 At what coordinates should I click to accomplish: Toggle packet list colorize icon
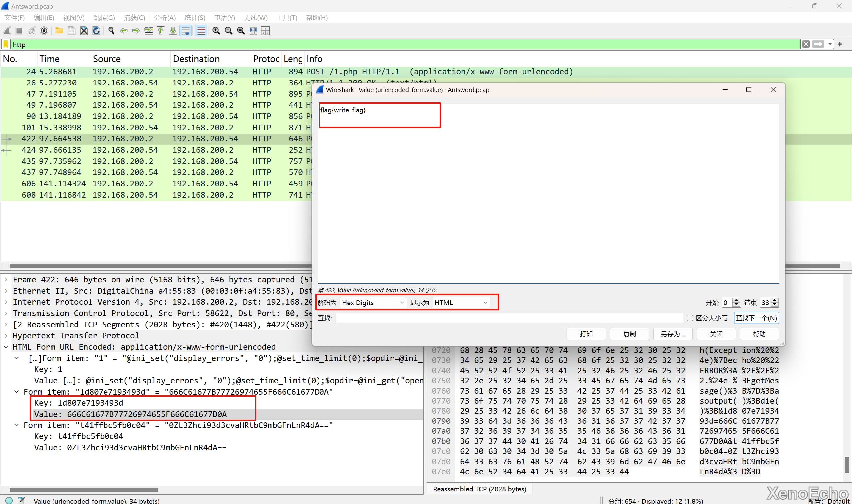[201, 31]
